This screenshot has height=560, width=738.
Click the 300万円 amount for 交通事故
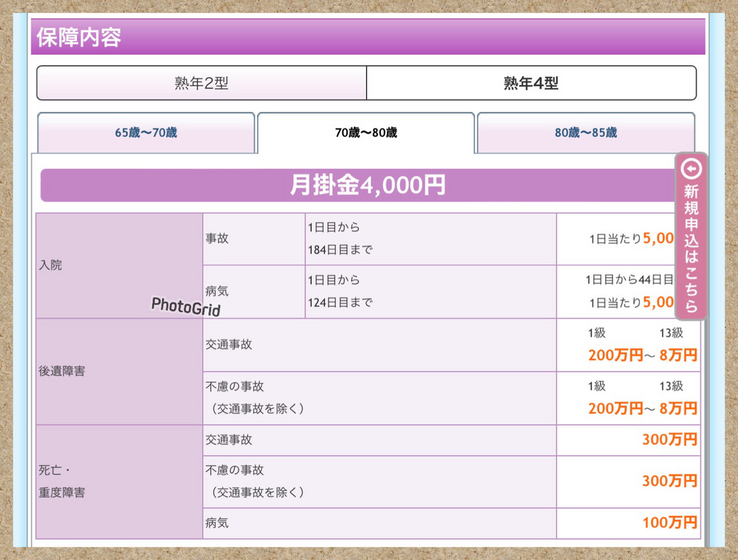670,440
